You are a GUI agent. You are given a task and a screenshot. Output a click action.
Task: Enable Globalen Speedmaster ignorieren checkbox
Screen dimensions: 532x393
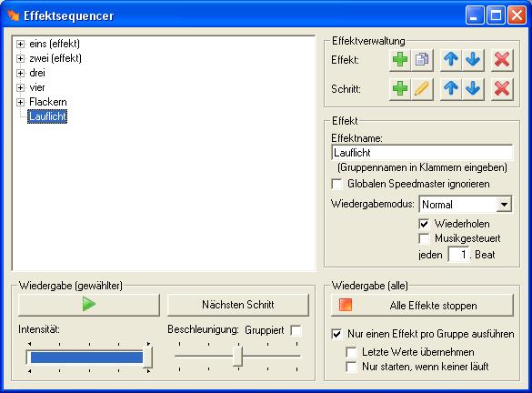pyautogui.click(x=336, y=184)
